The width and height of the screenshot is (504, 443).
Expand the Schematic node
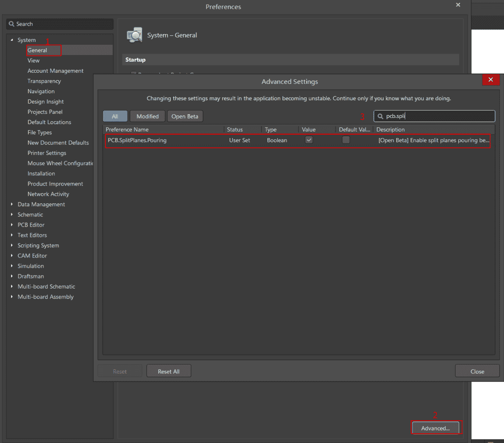[x=12, y=215]
